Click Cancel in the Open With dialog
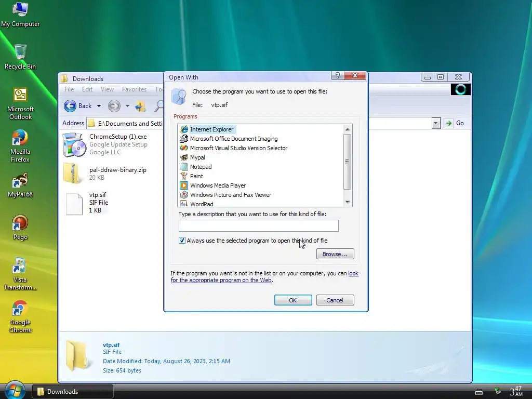This screenshot has height=399, width=532. 335,300
